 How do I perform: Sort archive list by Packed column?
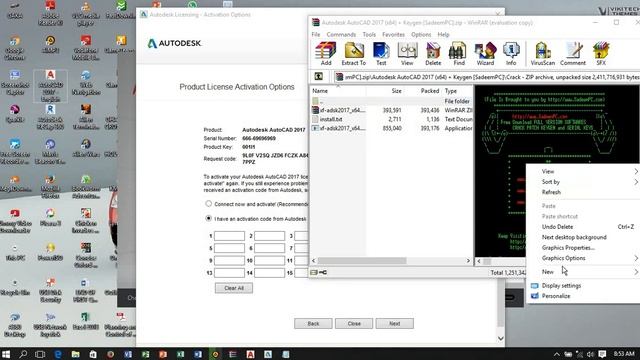pos(424,91)
